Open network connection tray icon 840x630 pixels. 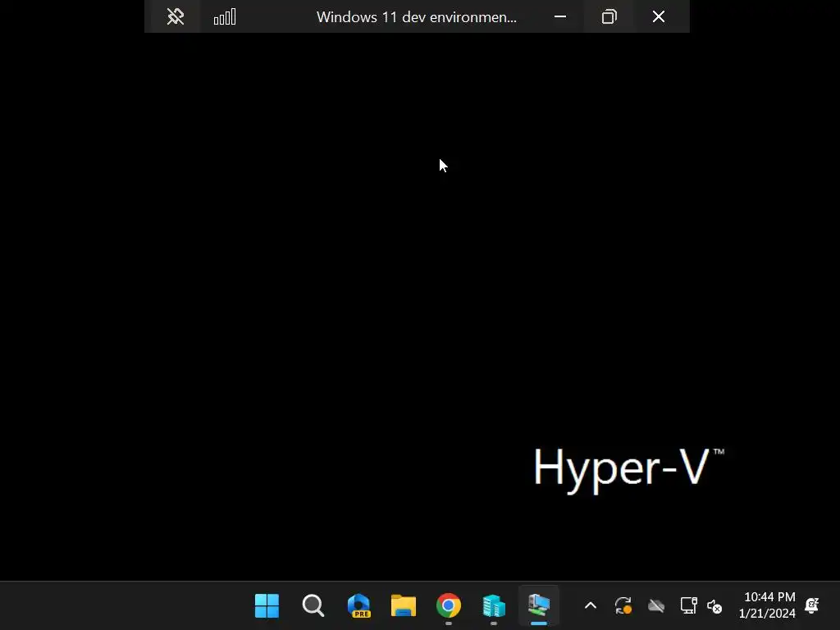coord(688,606)
